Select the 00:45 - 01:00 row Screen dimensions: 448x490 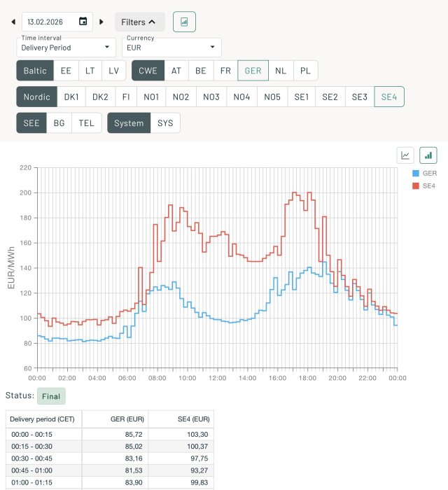tap(110, 470)
